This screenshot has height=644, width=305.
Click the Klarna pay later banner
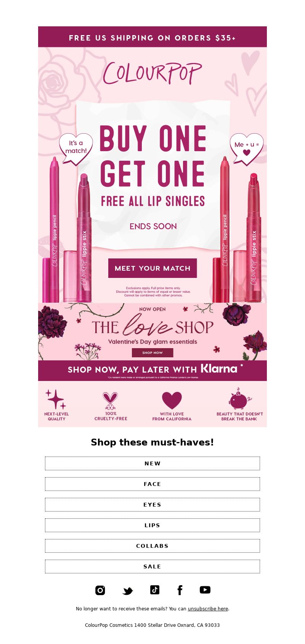point(152,371)
